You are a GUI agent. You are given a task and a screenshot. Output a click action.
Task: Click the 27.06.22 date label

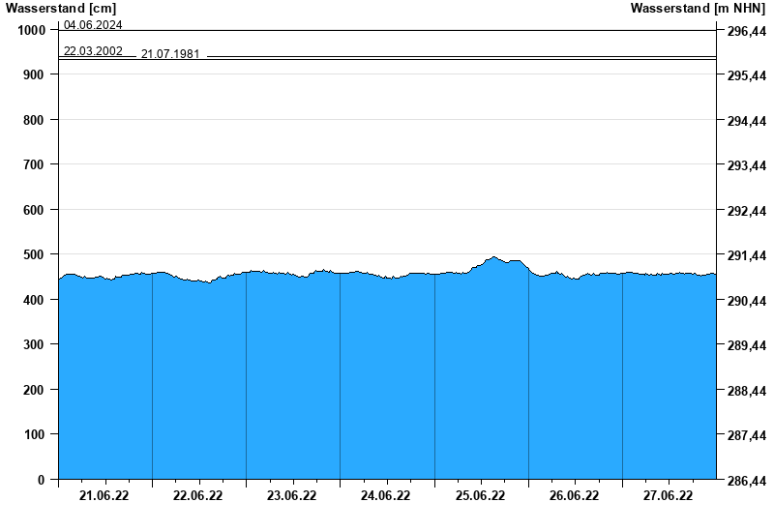[x=669, y=496]
